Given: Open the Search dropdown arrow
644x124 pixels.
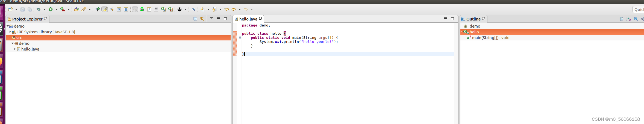Looking at the screenshot, I should (x=89, y=9).
